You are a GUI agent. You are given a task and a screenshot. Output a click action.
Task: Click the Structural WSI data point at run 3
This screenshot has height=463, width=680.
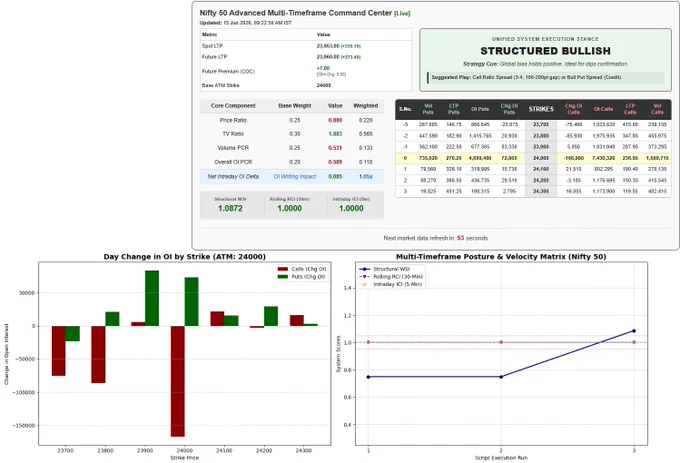pyautogui.click(x=634, y=331)
